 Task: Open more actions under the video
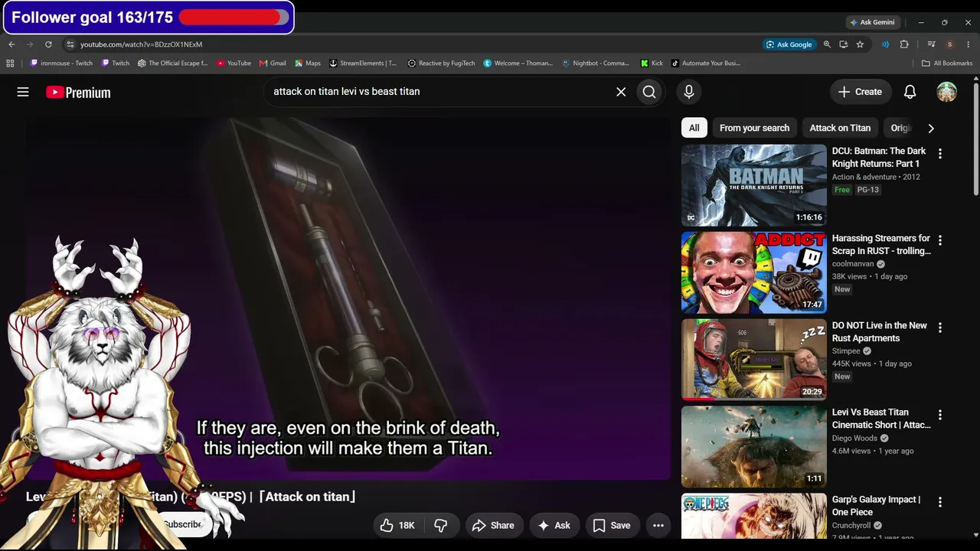coord(658,525)
